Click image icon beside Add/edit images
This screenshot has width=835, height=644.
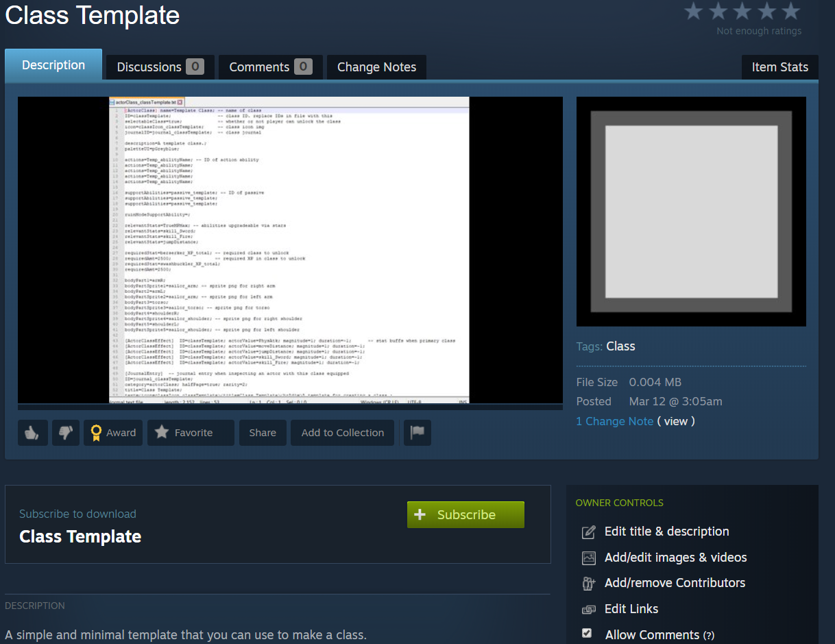pyautogui.click(x=589, y=558)
